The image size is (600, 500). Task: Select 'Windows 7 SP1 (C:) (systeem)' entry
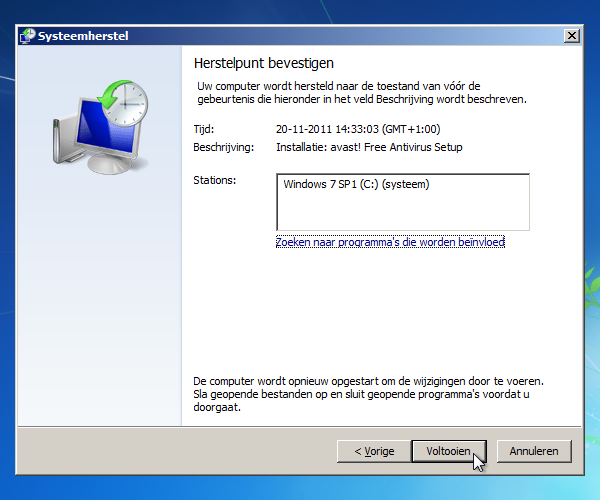356,184
